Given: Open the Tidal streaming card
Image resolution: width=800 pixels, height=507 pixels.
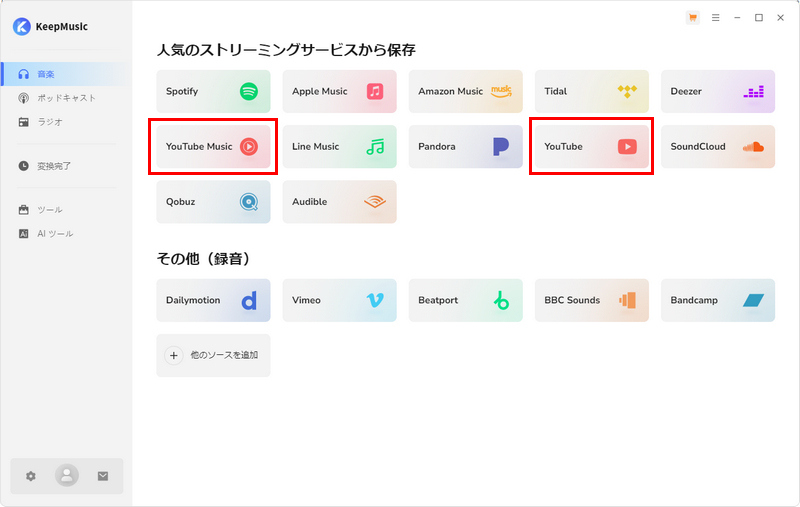Looking at the screenshot, I should point(592,91).
